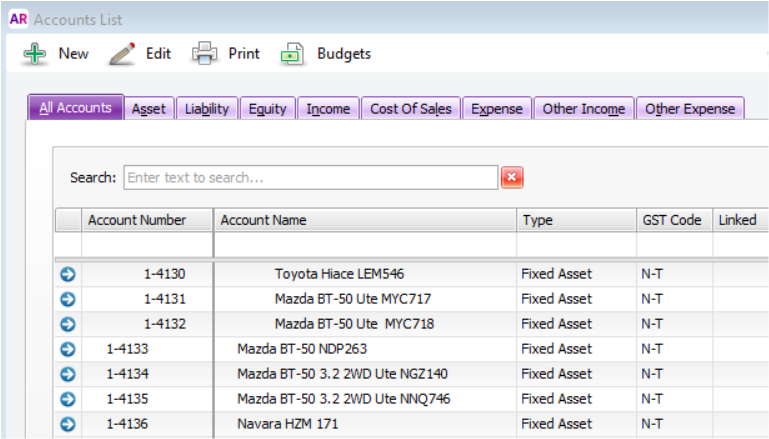Click blue arrow for Navara HZM 171
Screen dimensions: 769x439
click(x=68, y=424)
